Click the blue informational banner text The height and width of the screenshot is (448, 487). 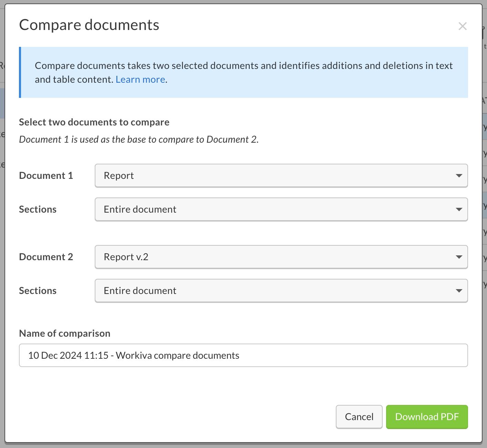point(243,72)
